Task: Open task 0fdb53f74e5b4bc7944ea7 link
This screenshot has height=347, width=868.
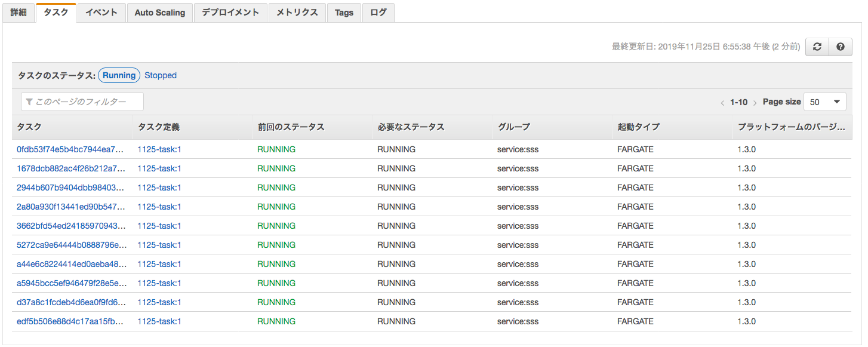Action: [x=70, y=149]
